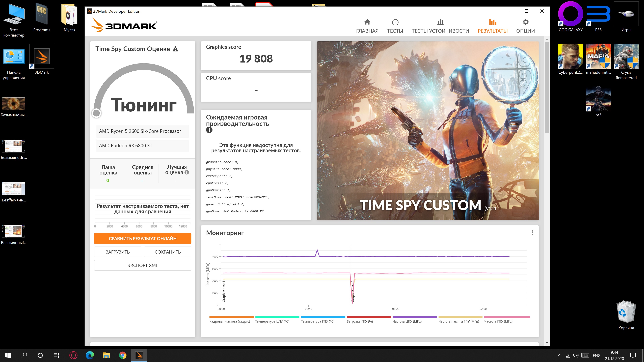
Task: Open the system tray hidden icons chevron
Action: (560, 355)
